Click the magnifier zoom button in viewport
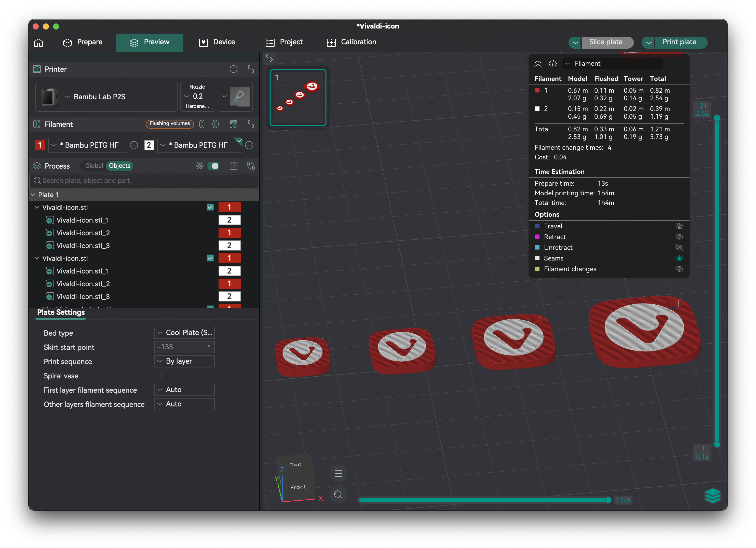 click(338, 494)
